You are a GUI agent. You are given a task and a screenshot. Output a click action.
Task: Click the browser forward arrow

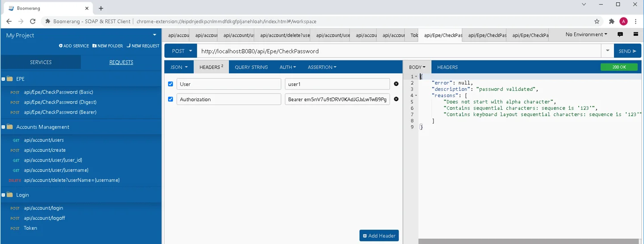click(x=21, y=21)
